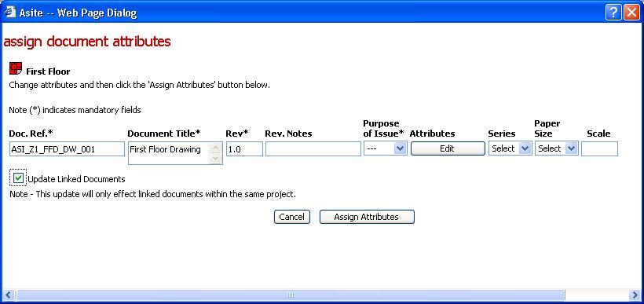Click the Rev field containing 1.0
The image size is (644, 304).
click(x=244, y=149)
